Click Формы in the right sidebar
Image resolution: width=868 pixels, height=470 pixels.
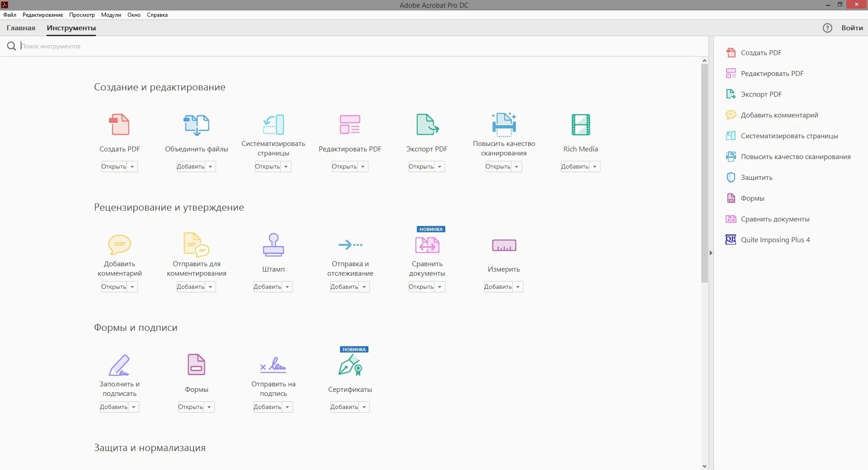pos(753,198)
